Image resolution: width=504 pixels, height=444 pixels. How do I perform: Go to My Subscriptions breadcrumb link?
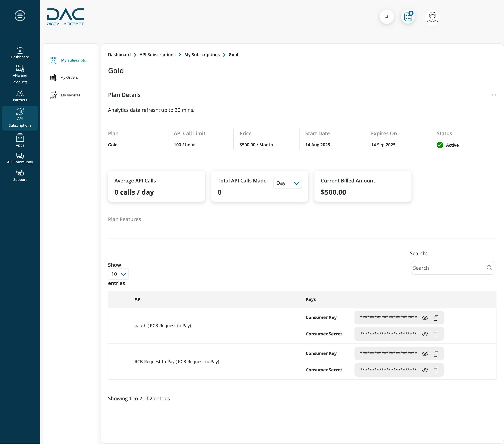tap(202, 55)
